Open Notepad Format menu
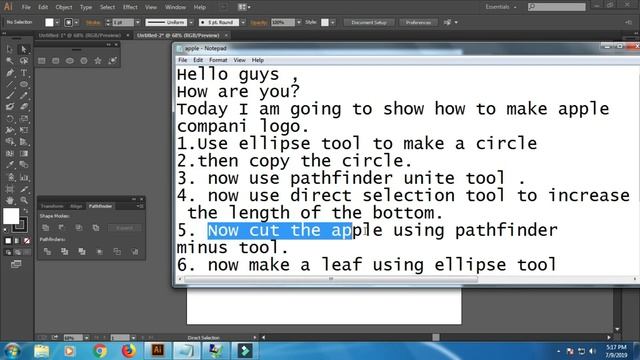This screenshot has height=360, width=640. [218, 60]
